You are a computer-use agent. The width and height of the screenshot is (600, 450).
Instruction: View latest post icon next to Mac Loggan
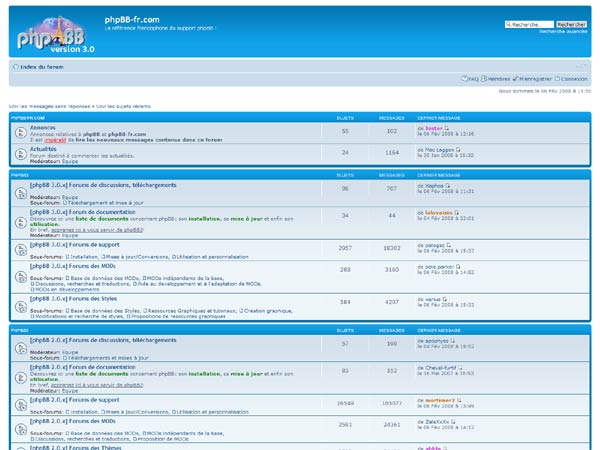click(458, 150)
